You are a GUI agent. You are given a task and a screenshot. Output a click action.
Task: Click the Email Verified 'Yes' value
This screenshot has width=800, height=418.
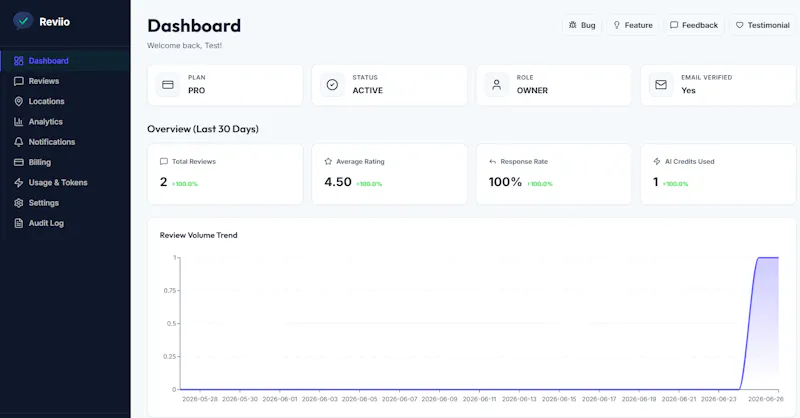point(688,90)
